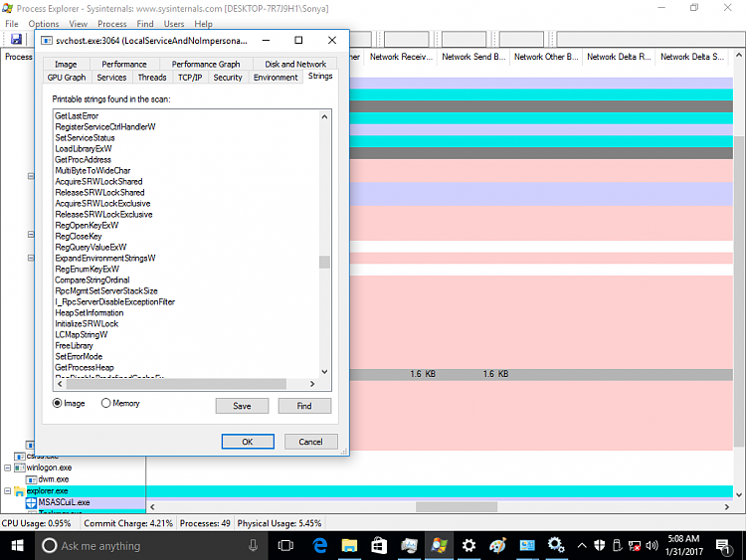
Task: Collapse the explorer.exe tree node
Action: (8, 490)
